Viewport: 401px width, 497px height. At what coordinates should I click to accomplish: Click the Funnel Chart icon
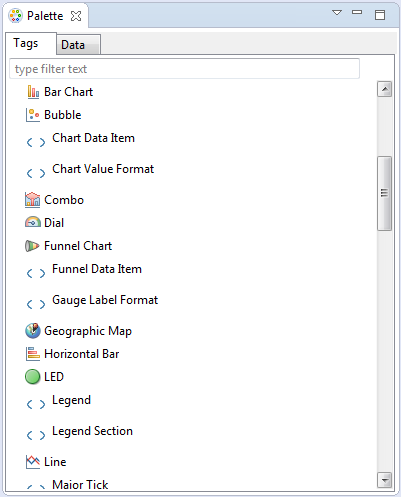click(32, 246)
